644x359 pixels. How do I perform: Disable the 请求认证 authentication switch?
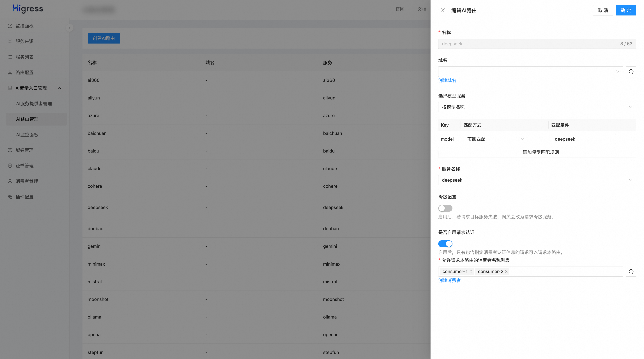pyautogui.click(x=445, y=244)
